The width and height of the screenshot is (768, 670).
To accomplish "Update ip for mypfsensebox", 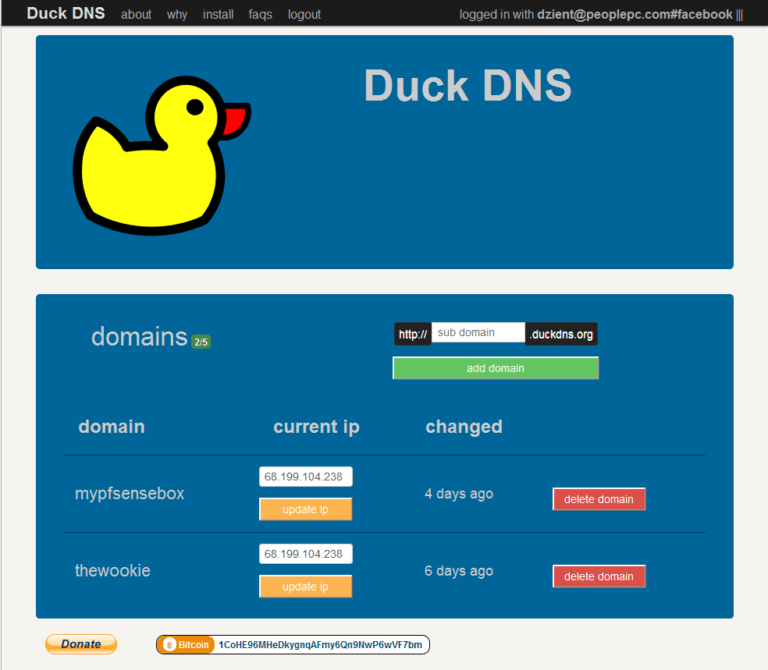I will (306, 509).
